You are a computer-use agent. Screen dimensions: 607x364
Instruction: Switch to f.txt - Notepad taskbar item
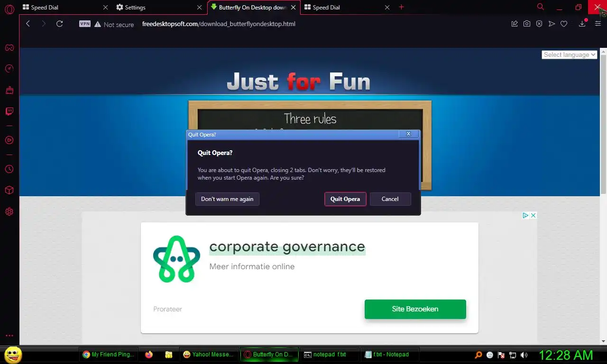click(390, 355)
